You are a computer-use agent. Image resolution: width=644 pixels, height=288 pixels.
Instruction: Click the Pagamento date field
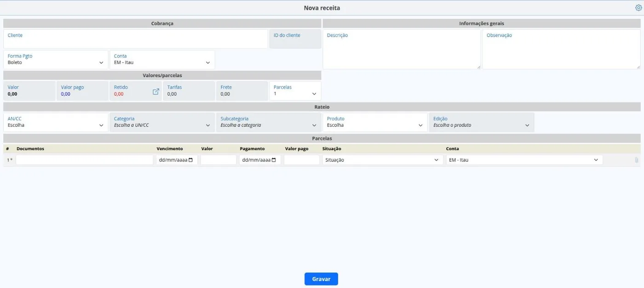pyautogui.click(x=260, y=160)
